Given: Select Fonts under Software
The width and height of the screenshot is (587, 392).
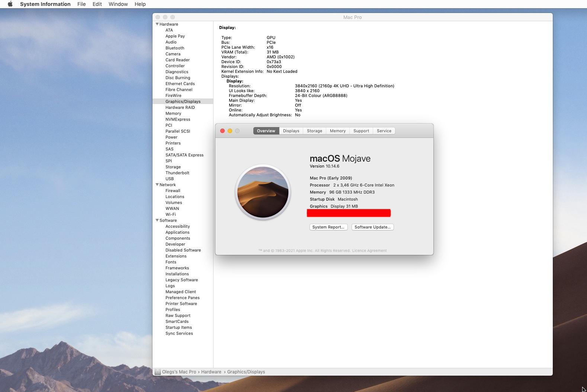Looking at the screenshot, I should pyautogui.click(x=171, y=262).
